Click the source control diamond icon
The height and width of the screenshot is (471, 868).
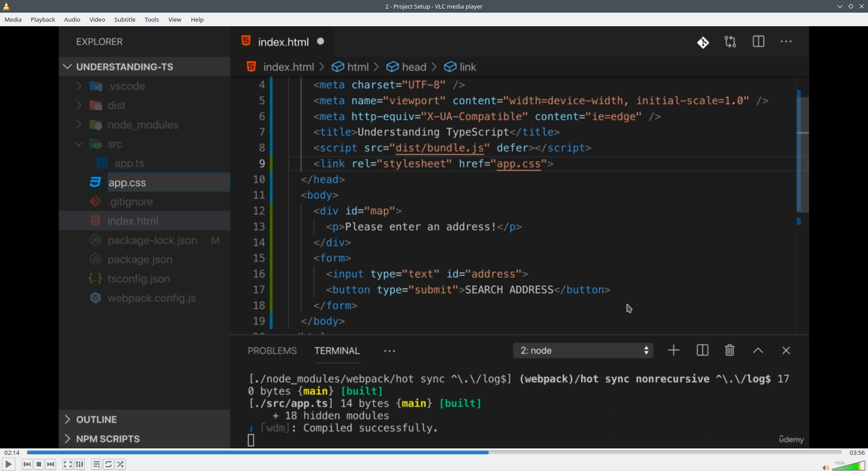[x=703, y=42]
